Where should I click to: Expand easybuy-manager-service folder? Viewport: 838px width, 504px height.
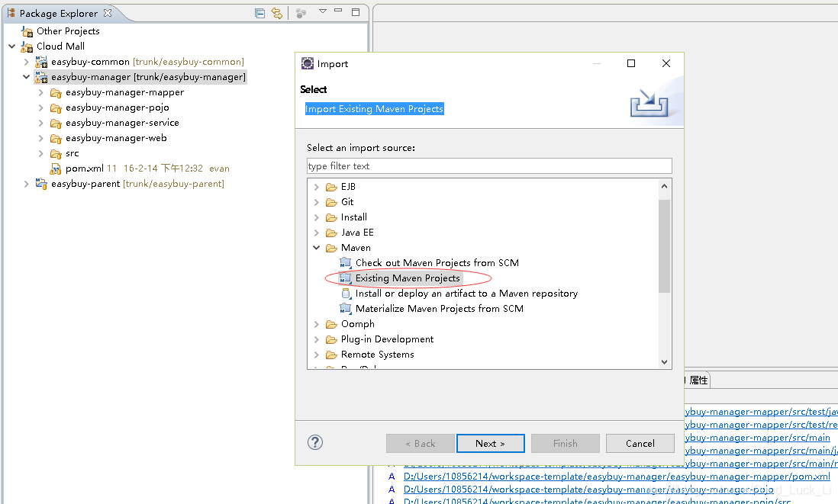coord(40,123)
